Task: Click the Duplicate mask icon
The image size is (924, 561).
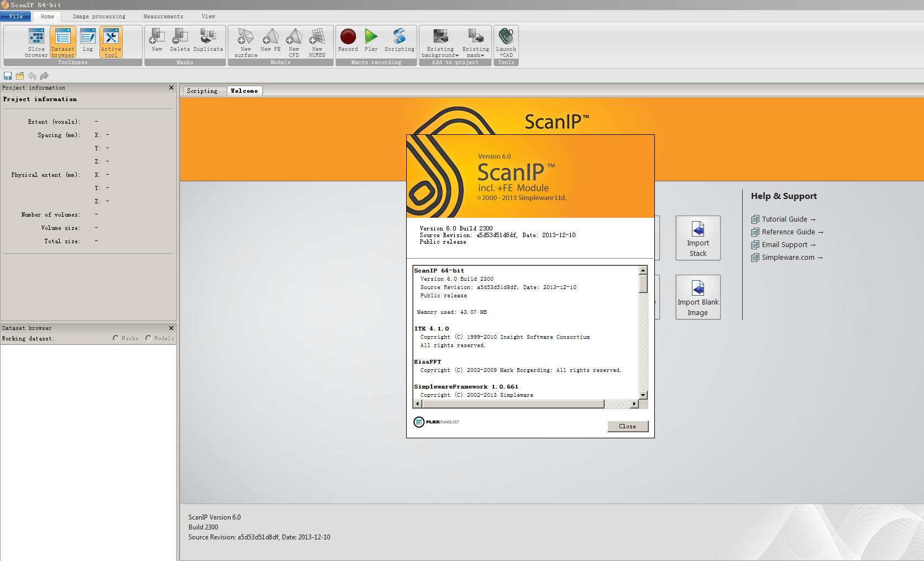Action: [208, 40]
